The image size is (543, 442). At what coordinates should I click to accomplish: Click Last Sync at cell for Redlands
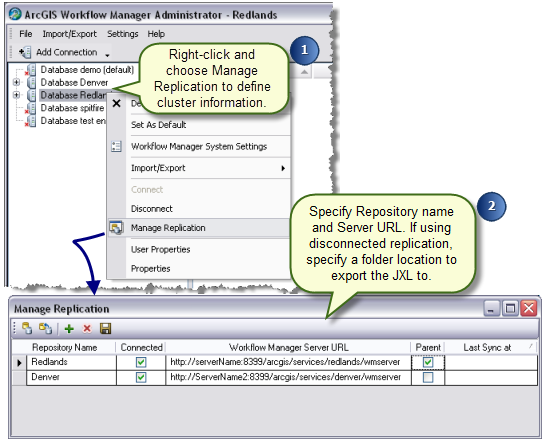(x=491, y=362)
